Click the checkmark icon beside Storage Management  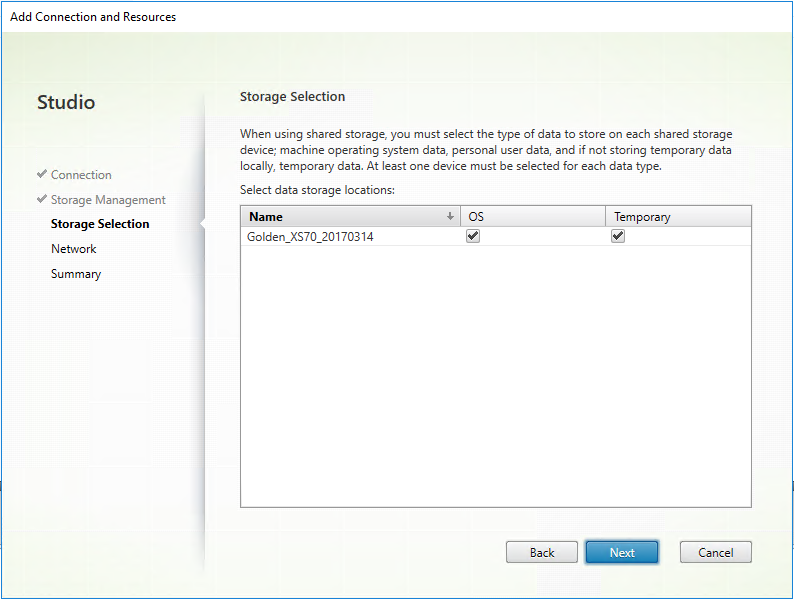42,200
